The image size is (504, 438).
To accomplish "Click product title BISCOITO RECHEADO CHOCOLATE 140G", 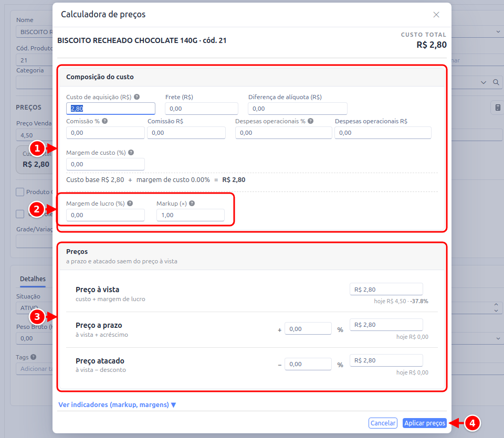I will 127,40.
